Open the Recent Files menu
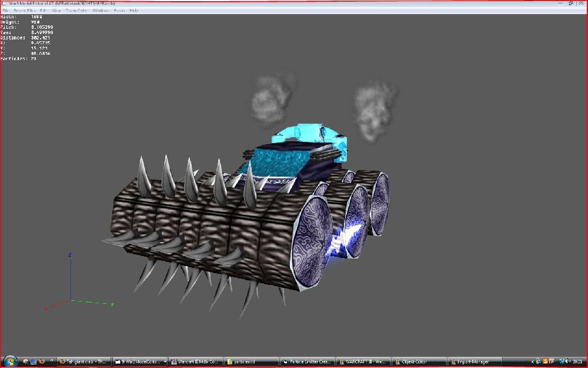 24,11
